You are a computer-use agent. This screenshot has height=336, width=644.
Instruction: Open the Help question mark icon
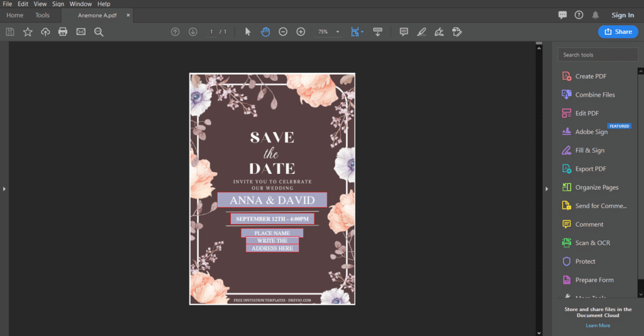coord(579,15)
